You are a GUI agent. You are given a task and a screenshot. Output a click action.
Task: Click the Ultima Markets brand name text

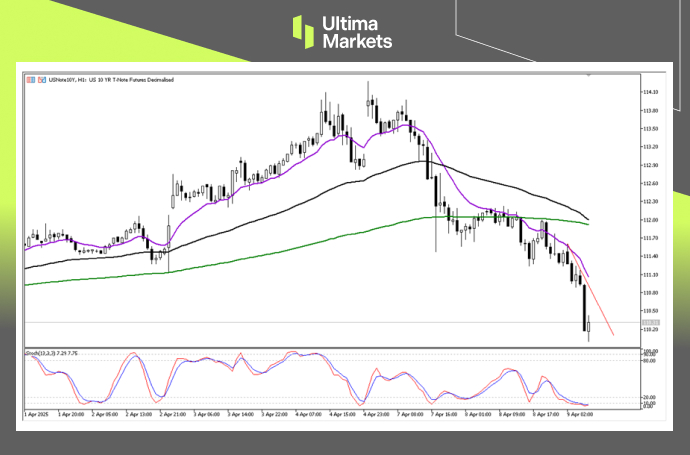pos(356,32)
